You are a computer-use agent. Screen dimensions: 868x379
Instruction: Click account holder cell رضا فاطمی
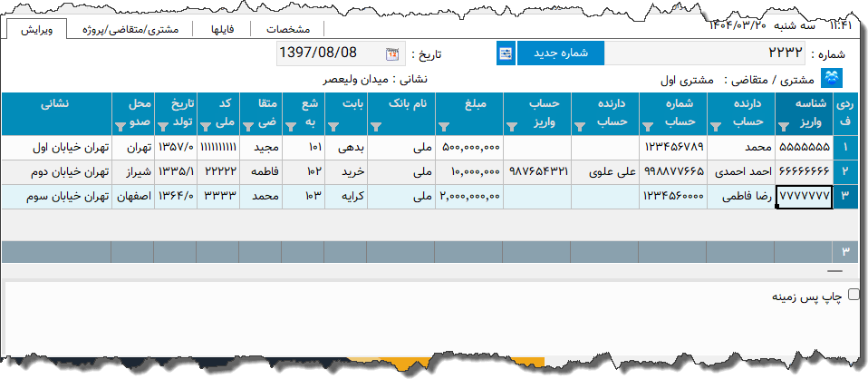(x=742, y=196)
